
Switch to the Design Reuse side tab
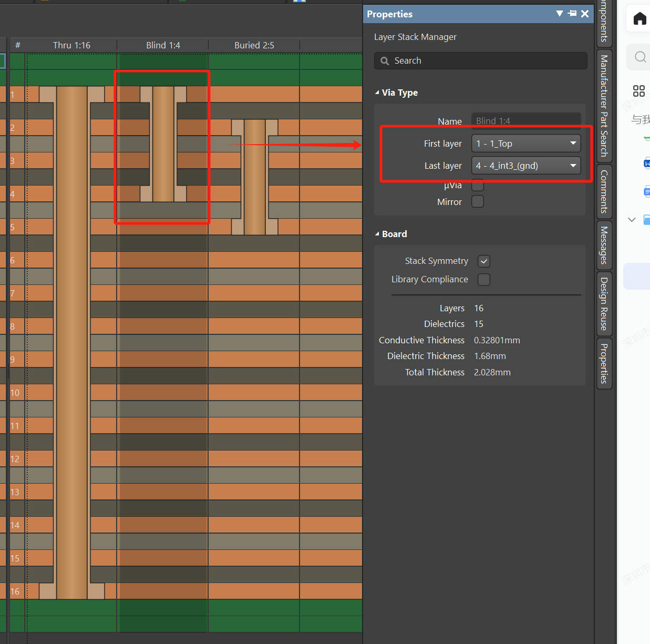[x=604, y=303]
